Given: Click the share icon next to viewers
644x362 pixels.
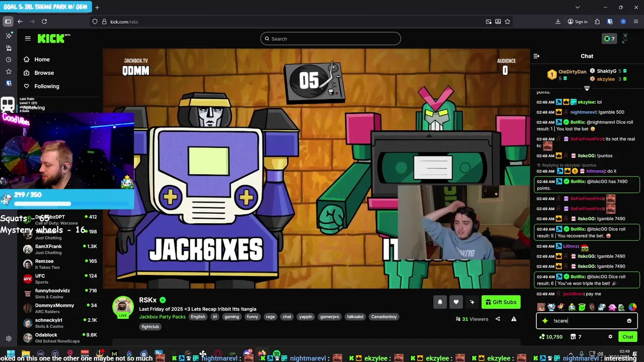Looking at the screenshot, I should coord(498,319).
